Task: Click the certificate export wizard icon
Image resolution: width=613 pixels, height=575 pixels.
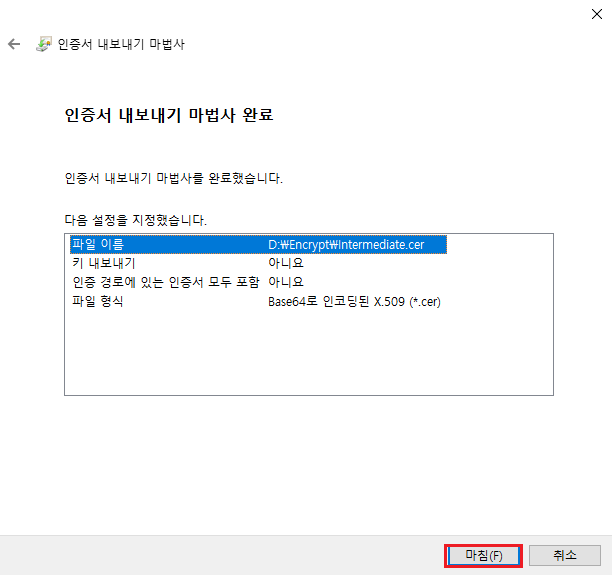Action: click(x=43, y=44)
